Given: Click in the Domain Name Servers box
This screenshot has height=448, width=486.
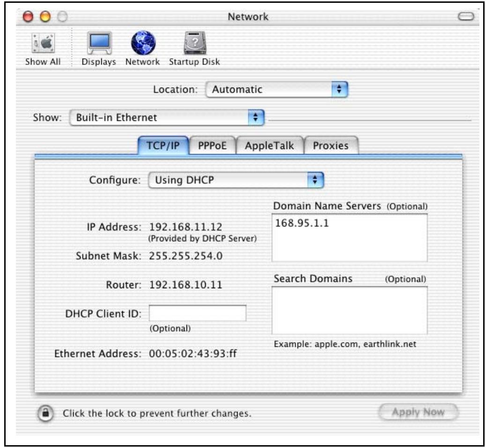Looking at the screenshot, I should [x=350, y=238].
